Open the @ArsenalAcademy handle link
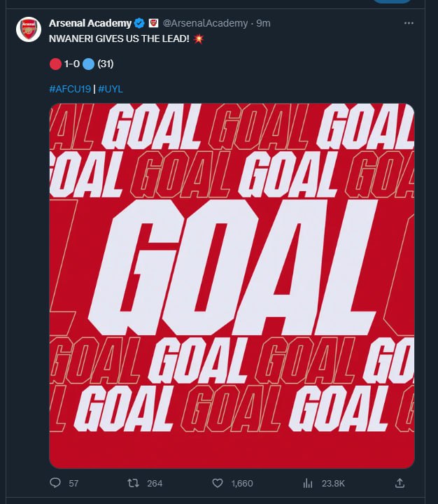 [x=205, y=23]
